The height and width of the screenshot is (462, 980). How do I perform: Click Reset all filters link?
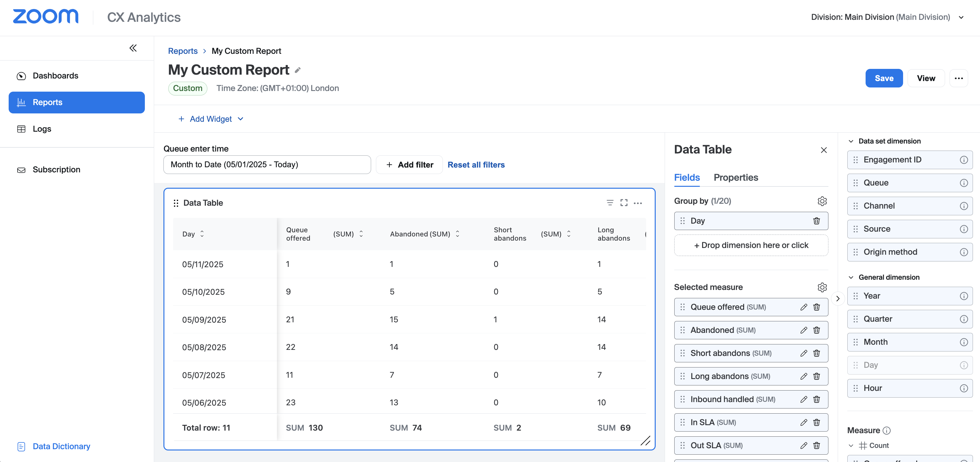point(476,165)
